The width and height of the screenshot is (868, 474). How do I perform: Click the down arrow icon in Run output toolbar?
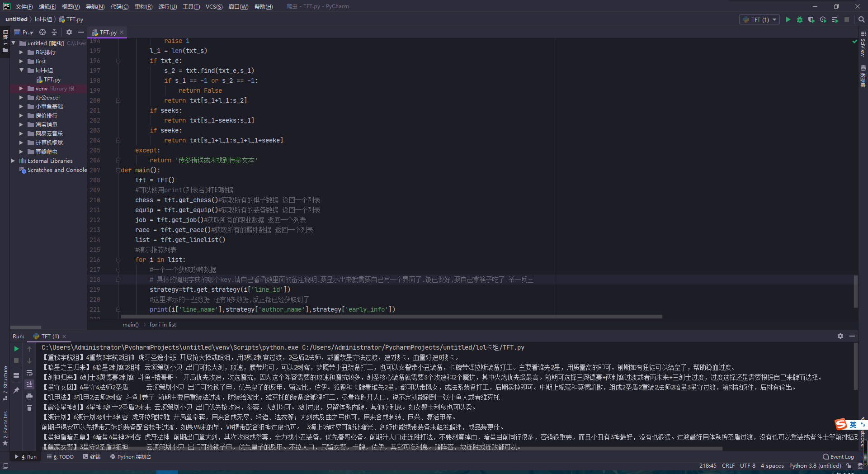point(29,360)
